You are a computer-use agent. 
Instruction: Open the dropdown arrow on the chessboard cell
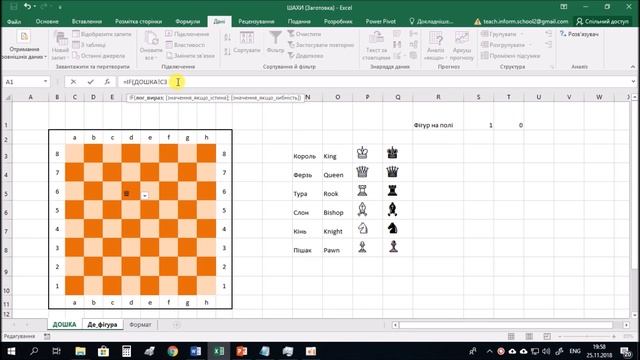tap(144, 196)
